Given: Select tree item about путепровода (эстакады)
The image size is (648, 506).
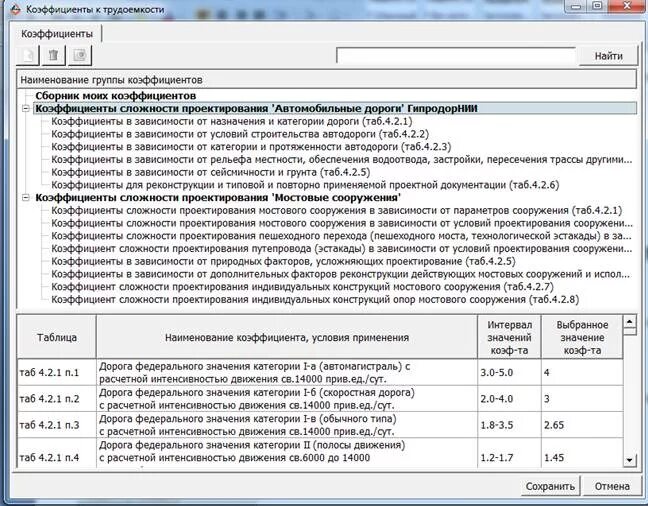Looking at the screenshot, I should pyautogui.click(x=341, y=249).
